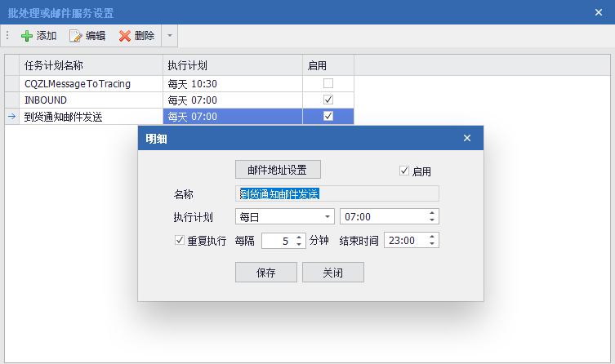Click the green plus Add icon
Screen dimensions: 615x364
click(27, 36)
